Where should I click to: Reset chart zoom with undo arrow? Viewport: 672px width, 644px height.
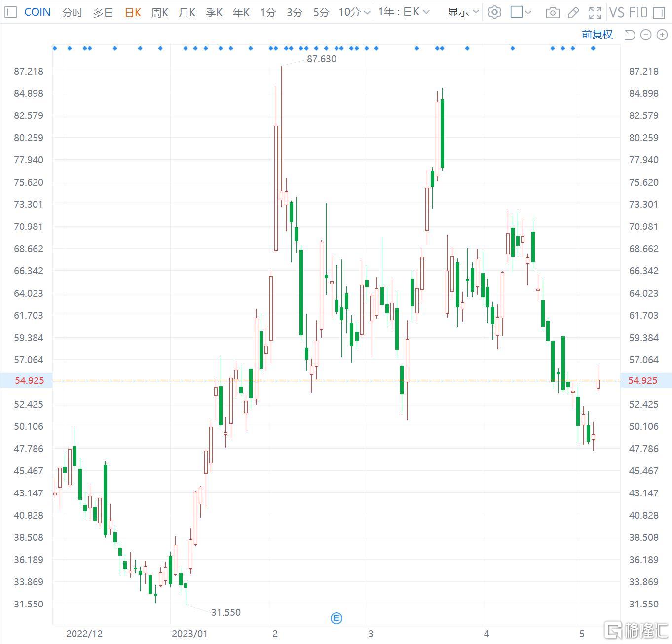coord(630,35)
